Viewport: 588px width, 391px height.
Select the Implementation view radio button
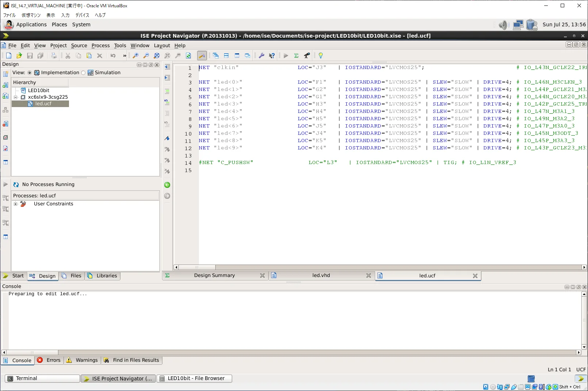30,73
